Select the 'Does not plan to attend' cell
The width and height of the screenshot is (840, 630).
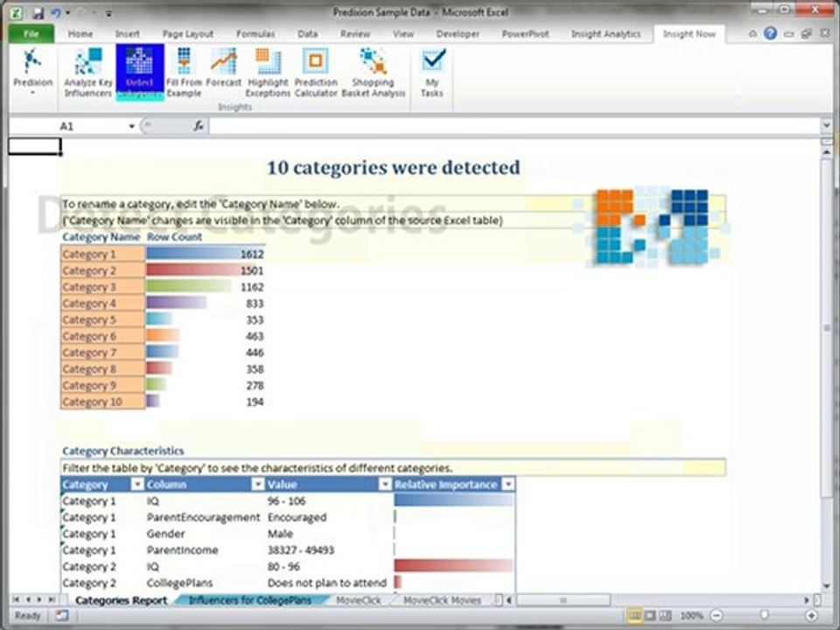(x=326, y=583)
